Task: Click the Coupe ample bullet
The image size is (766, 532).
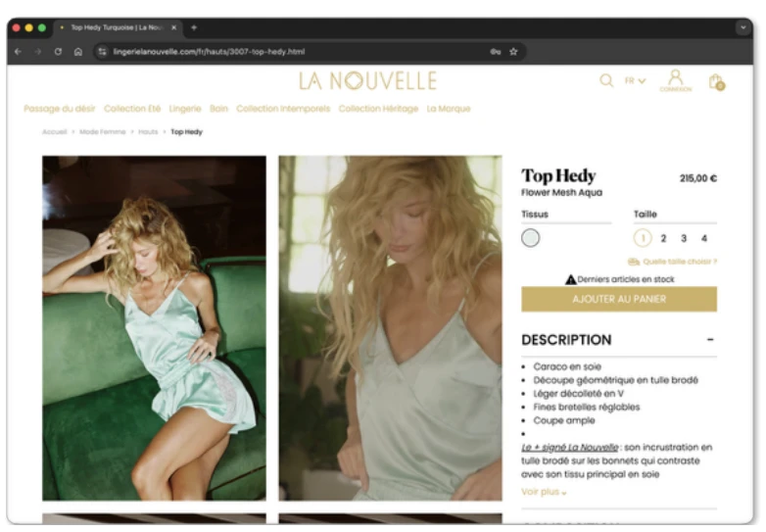Action: click(564, 420)
